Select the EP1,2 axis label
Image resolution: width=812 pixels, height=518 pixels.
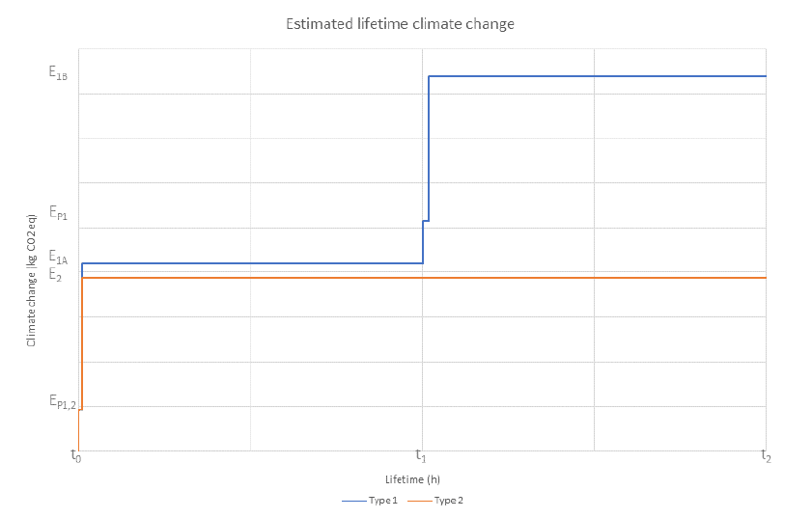62,401
